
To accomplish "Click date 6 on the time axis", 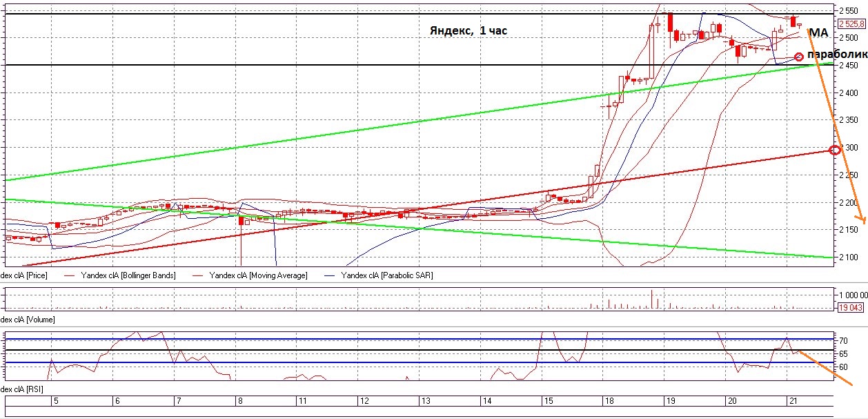I will point(117,401).
